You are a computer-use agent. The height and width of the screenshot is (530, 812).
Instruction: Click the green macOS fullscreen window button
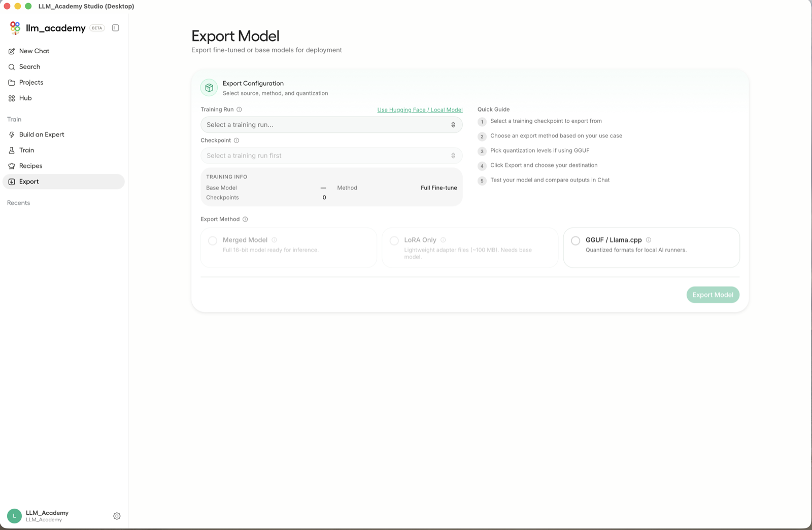28,6
